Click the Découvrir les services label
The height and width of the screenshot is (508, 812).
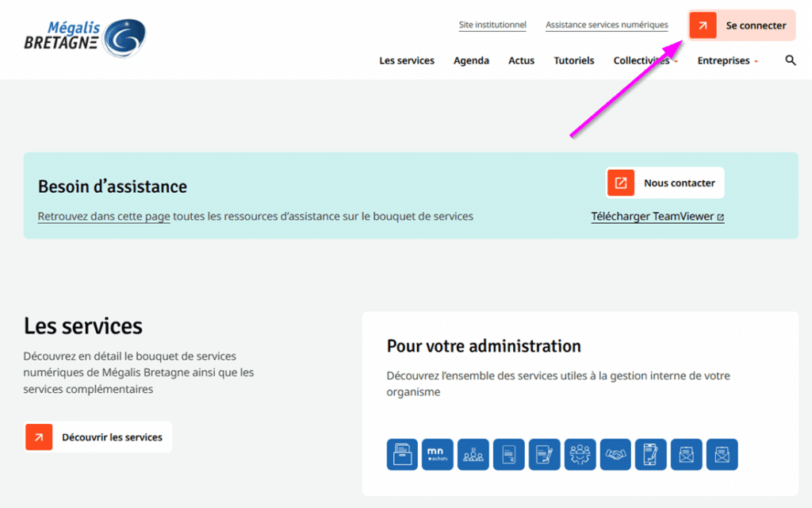[x=112, y=437]
